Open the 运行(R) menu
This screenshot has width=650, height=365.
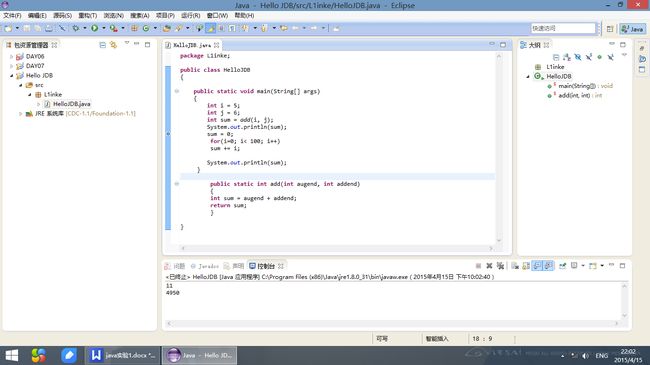click(x=191, y=15)
